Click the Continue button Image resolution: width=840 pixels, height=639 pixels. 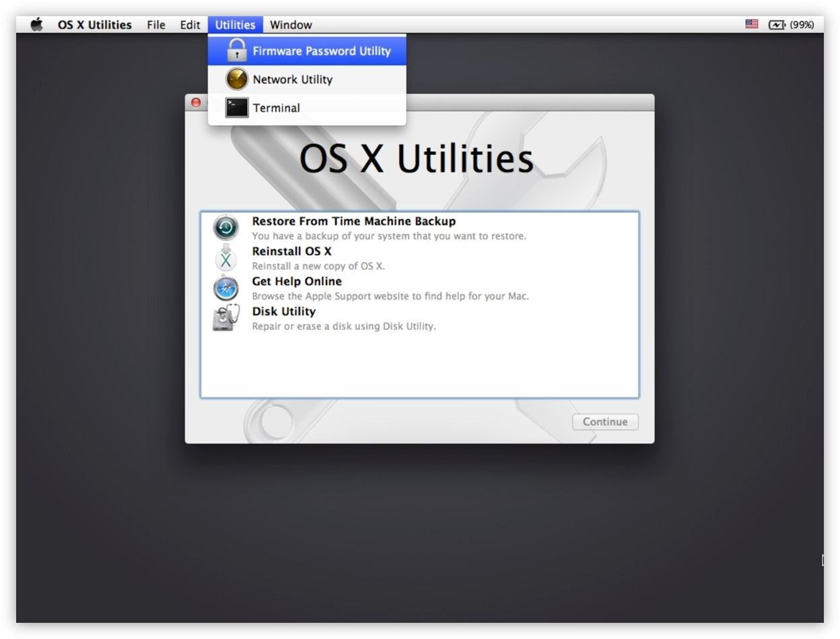click(605, 422)
